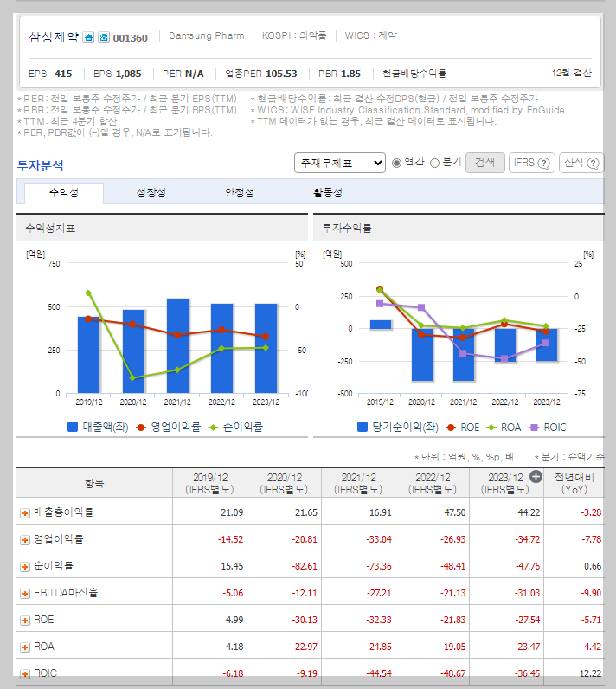Click the 산식 help button
Screen dimensions: 616x689
tap(581, 163)
